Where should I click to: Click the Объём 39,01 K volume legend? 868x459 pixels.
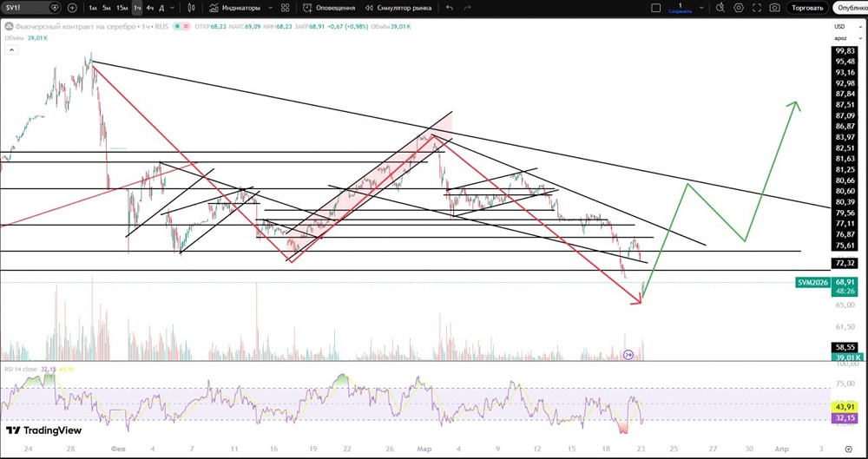coord(26,37)
